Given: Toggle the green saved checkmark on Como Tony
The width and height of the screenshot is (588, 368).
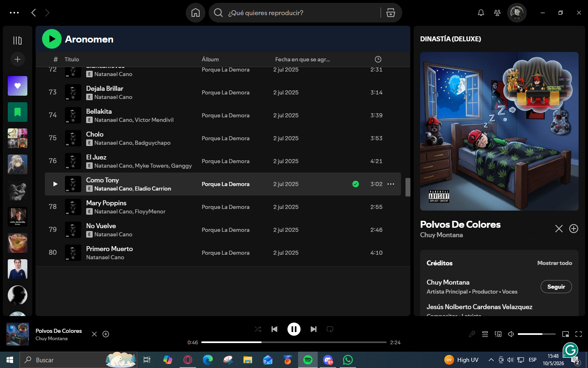Looking at the screenshot, I should click(x=356, y=184).
